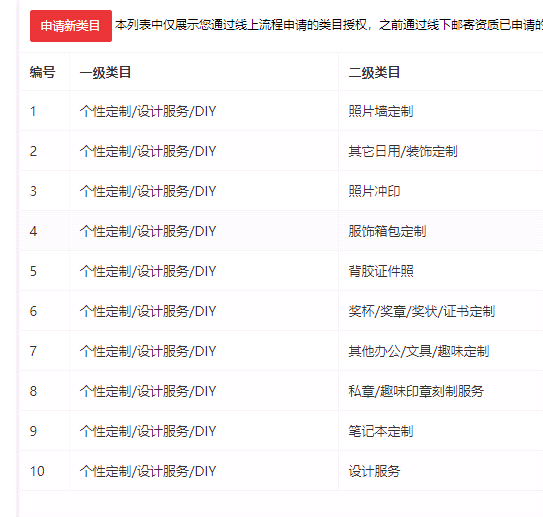543x517 pixels.
Task: Click row number 8 cell
Action: [33, 391]
